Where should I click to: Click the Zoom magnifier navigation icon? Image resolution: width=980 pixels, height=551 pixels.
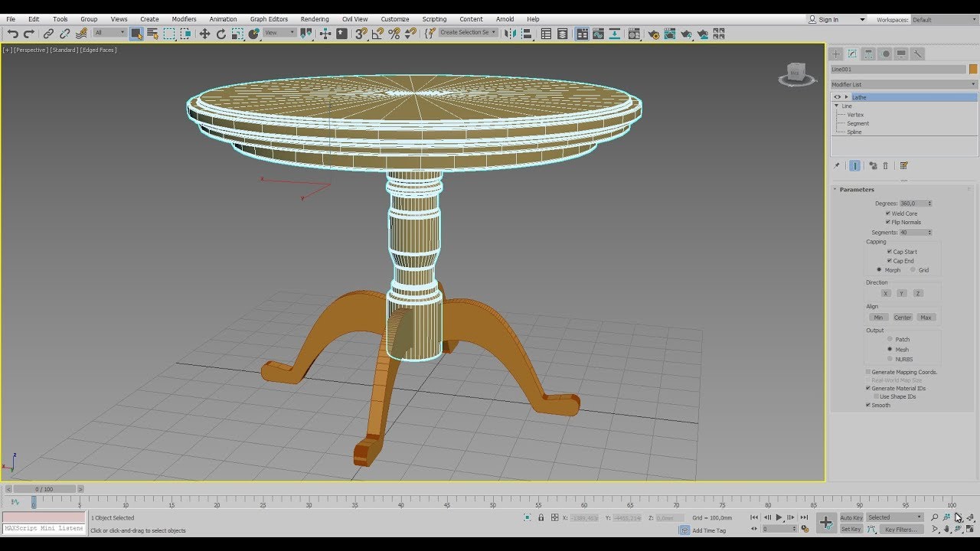click(x=935, y=518)
